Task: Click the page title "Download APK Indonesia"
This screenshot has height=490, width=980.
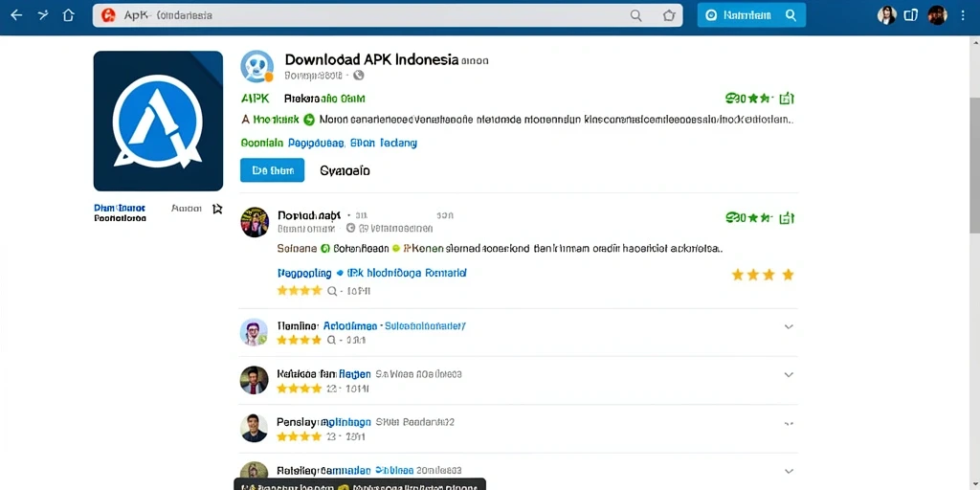Action: click(x=371, y=60)
